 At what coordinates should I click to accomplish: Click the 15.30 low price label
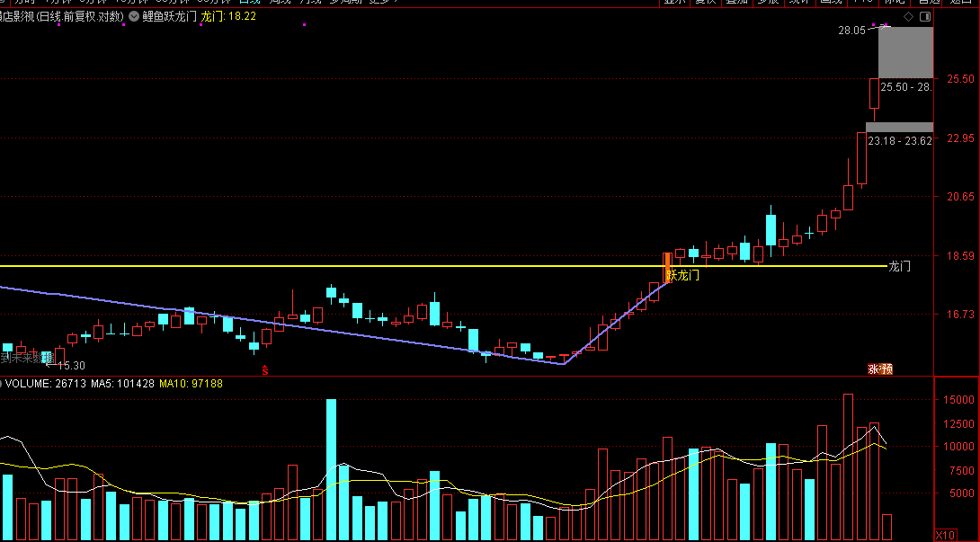pos(71,366)
